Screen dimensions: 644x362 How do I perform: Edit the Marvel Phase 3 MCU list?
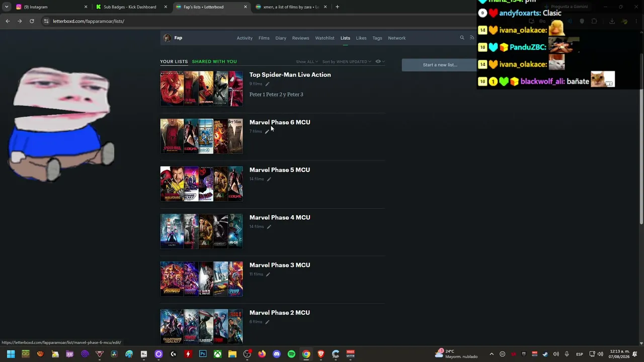(268, 275)
